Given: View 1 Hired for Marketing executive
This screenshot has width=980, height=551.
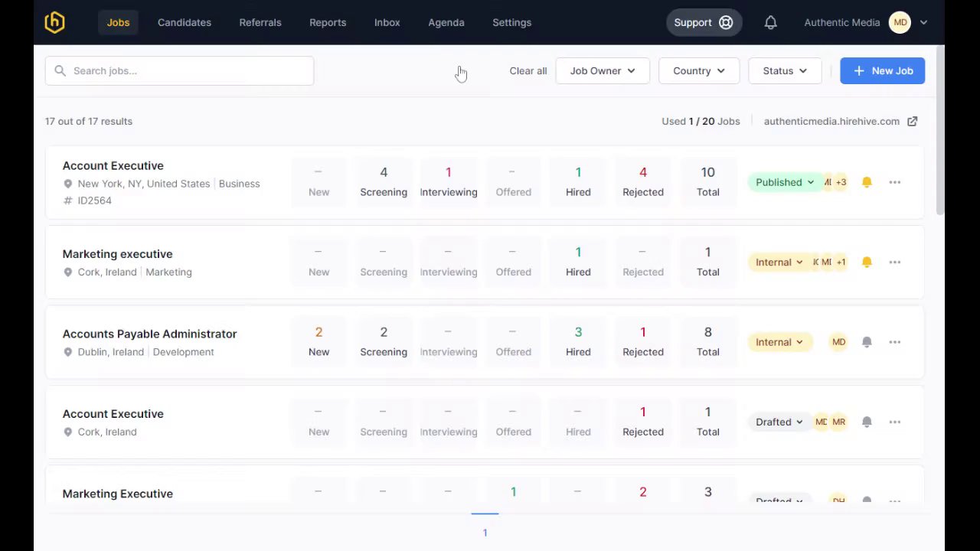Looking at the screenshot, I should coord(578,262).
